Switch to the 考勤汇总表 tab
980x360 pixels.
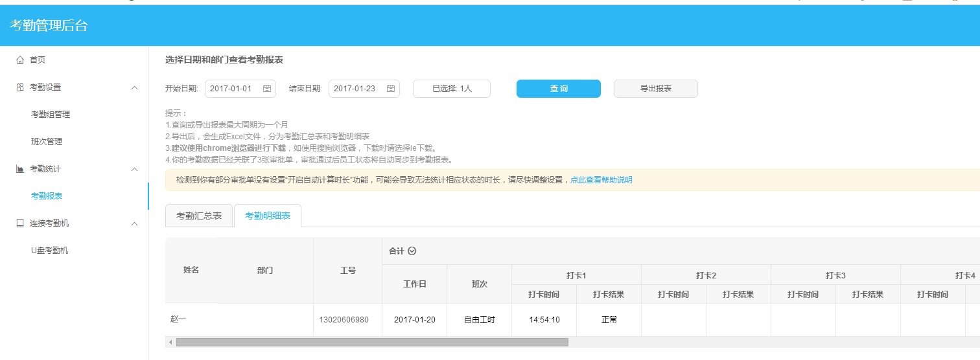coord(199,216)
